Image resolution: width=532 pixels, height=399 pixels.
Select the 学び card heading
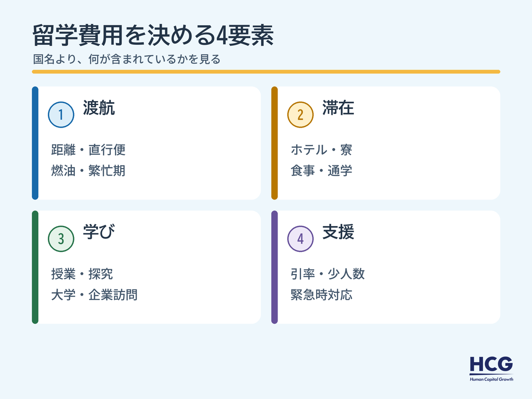click(x=99, y=232)
